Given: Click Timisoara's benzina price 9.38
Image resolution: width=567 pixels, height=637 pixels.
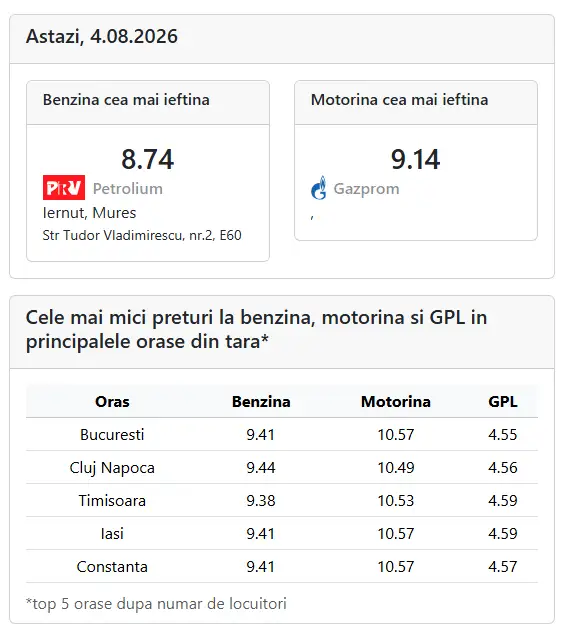Looking at the screenshot, I should pyautogui.click(x=261, y=500).
